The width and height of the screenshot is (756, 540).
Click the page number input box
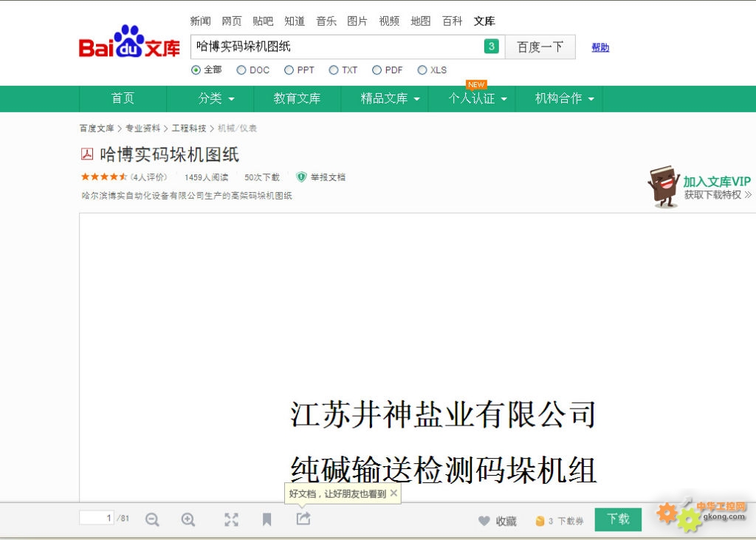click(97, 518)
